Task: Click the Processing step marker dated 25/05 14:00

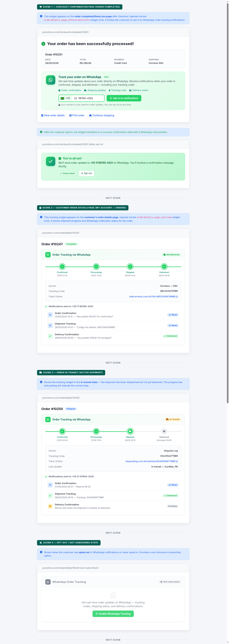Action: pyautogui.click(x=96, y=267)
